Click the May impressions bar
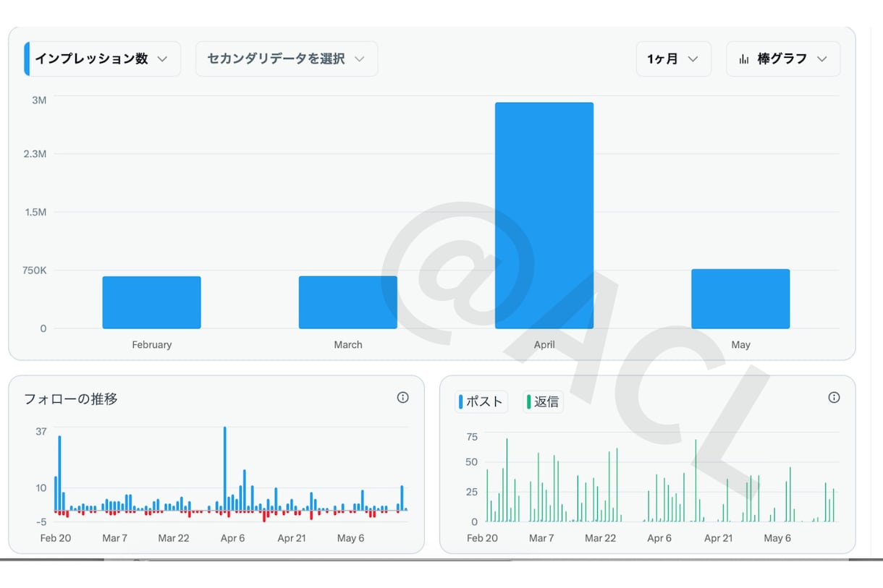 click(x=740, y=299)
